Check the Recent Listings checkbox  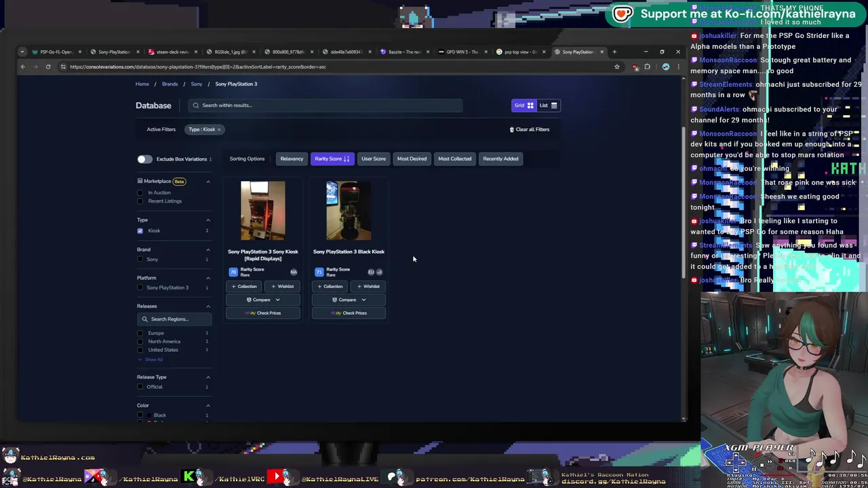140,201
